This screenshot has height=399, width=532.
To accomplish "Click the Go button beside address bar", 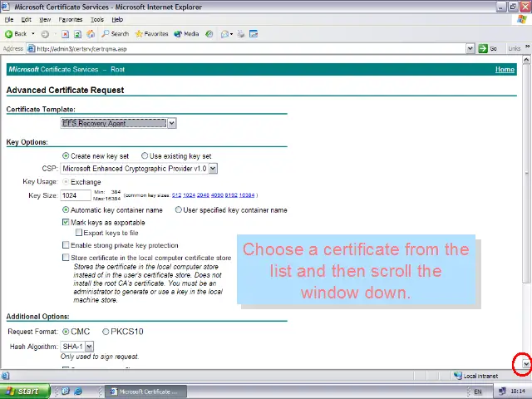I will [x=488, y=49].
